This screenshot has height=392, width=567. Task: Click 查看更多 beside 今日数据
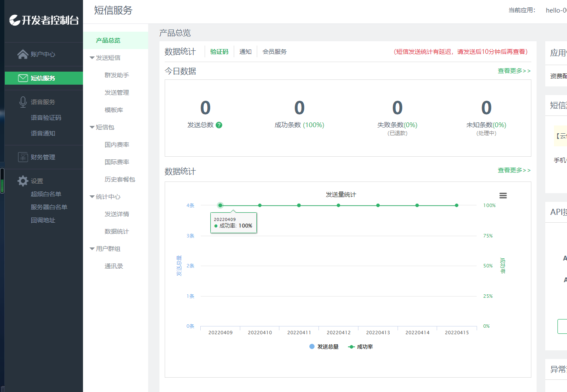click(x=514, y=71)
